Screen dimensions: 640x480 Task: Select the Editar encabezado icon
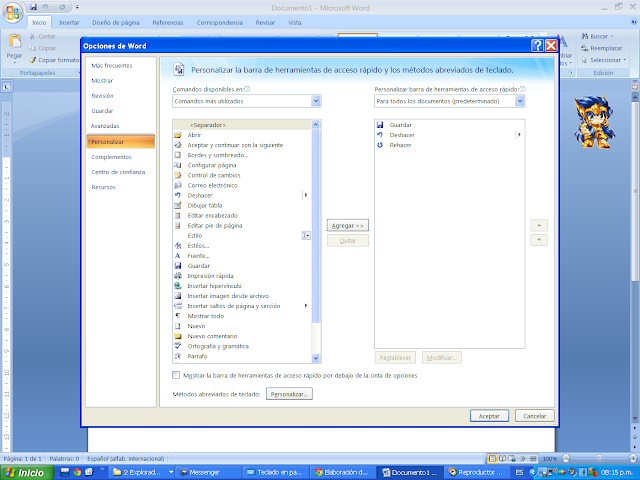178,216
